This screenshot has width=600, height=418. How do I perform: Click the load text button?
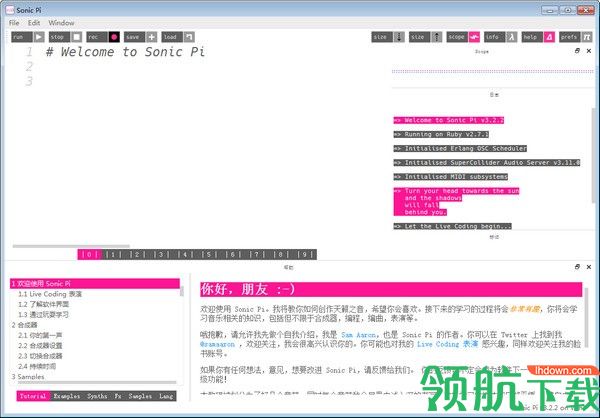point(172,37)
